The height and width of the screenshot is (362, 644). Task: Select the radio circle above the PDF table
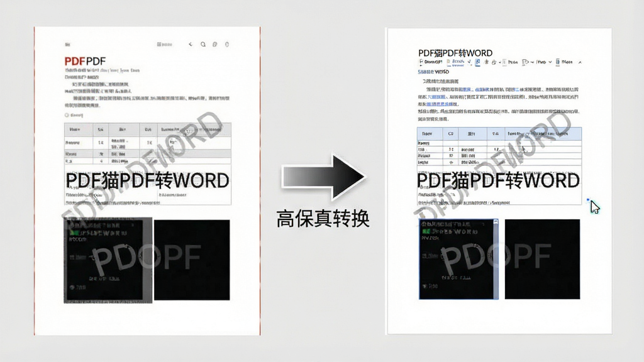[67, 115]
